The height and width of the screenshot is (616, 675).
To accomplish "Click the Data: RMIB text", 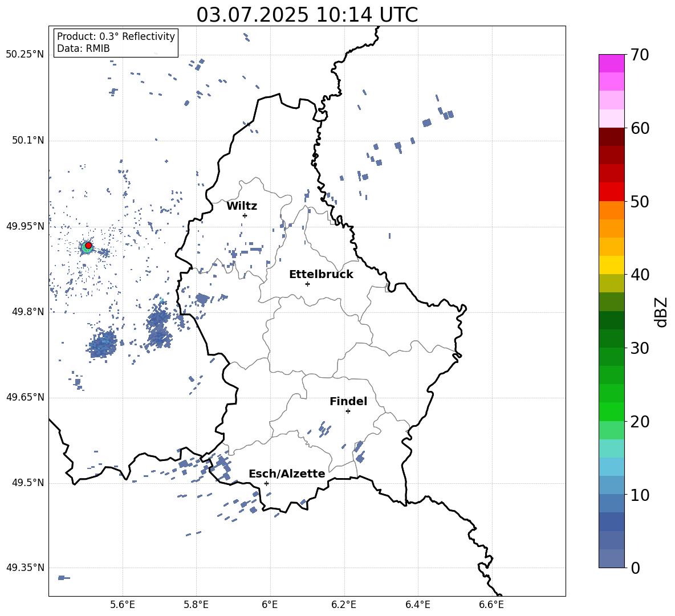I will (x=83, y=48).
